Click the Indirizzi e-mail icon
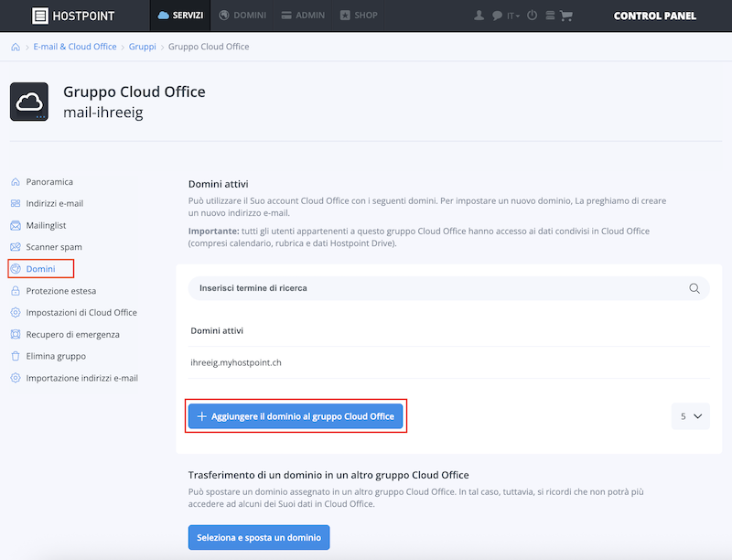This screenshot has width=732, height=560. click(x=16, y=203)
